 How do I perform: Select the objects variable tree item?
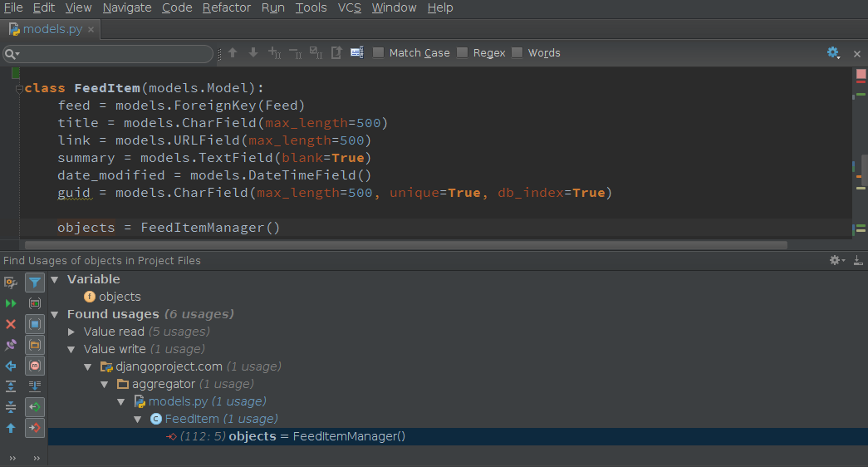click(x=112, y=297)
